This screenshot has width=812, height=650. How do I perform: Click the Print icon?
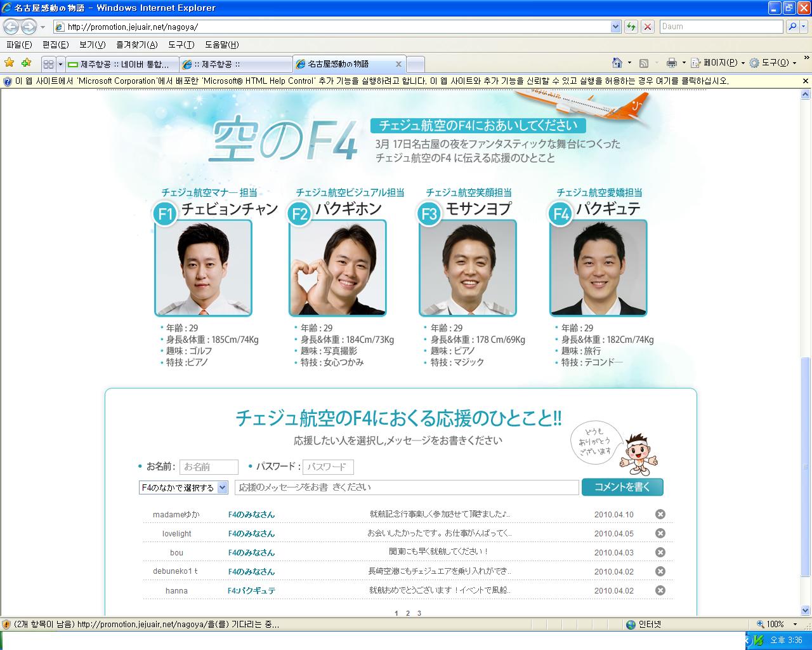(672, 63)
